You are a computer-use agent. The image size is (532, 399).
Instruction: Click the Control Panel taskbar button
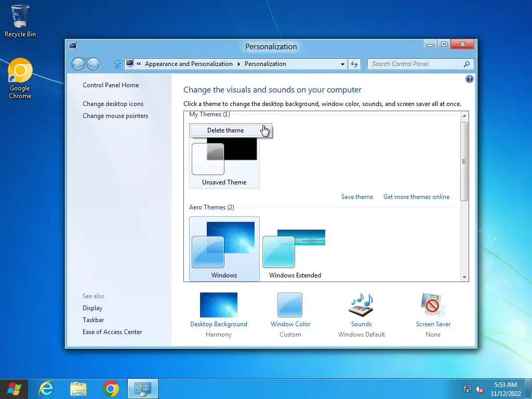143,389
